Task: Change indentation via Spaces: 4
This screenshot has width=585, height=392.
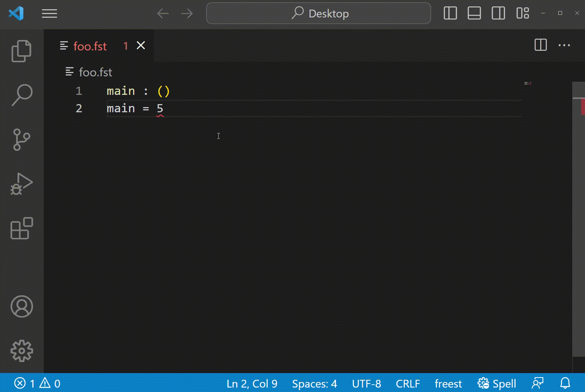Action: pos(314,383)
